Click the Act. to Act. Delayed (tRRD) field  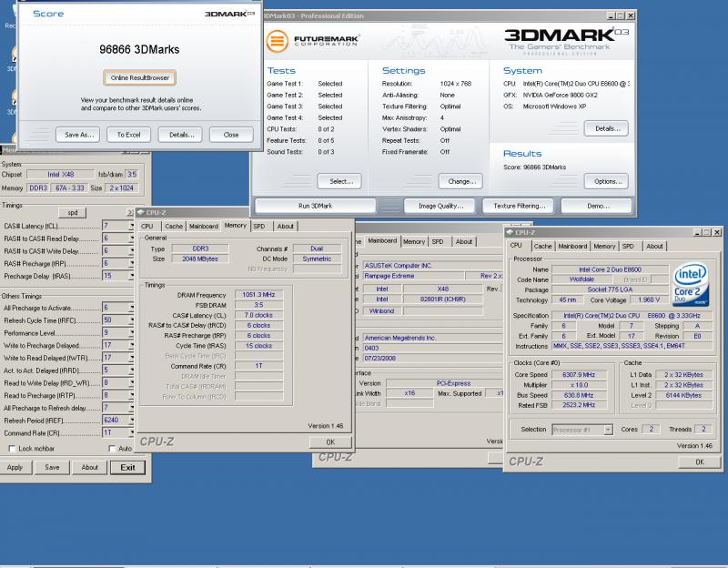[x=115, y=370]
